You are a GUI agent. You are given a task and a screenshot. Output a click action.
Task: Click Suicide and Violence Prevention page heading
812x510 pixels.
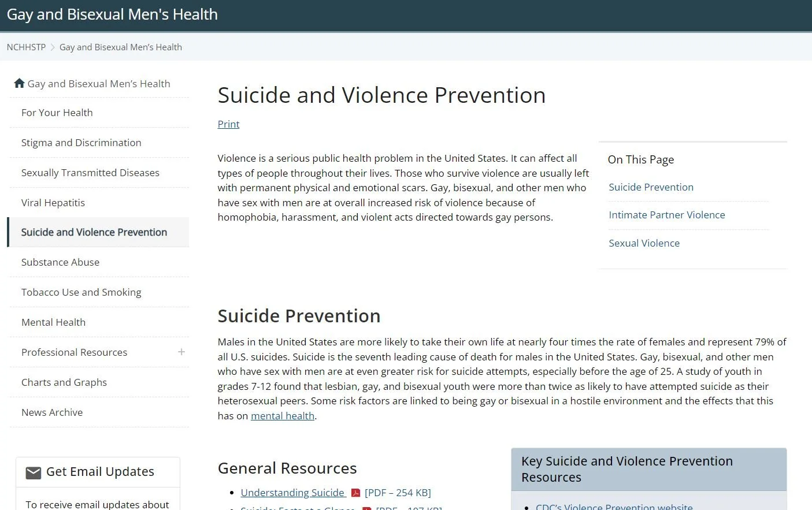tap(381, 95)
